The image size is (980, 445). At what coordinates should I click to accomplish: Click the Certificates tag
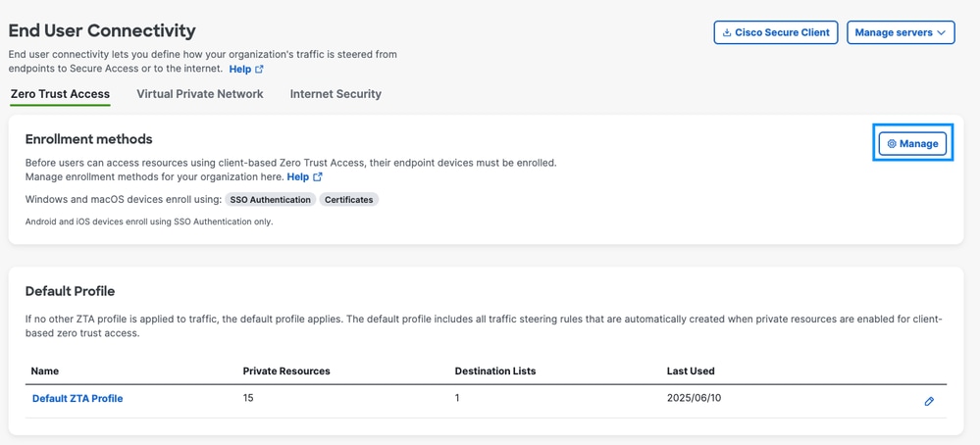pos(349,200)
